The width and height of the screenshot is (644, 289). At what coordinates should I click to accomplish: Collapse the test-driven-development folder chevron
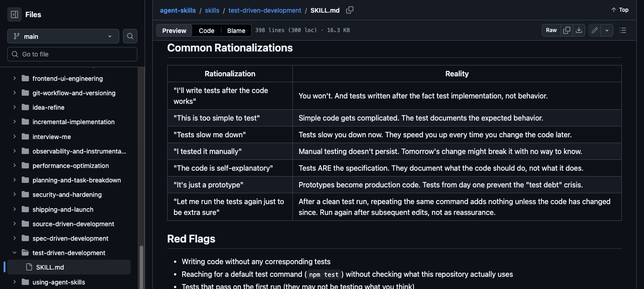pyautogui.click(x=14, y=253)
